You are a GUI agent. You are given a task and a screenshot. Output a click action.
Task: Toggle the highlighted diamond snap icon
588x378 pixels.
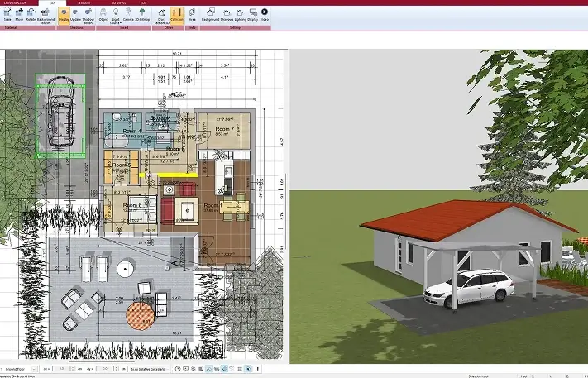[x=224, y=369]
